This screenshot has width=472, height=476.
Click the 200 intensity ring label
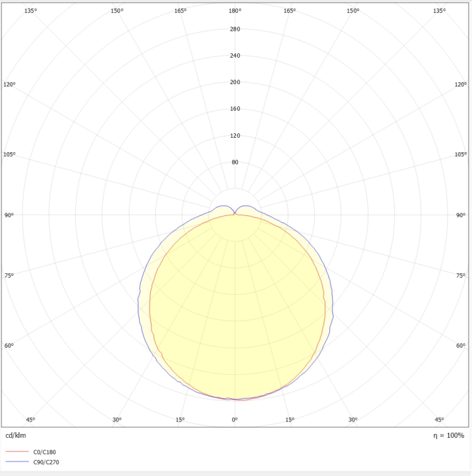235,82
